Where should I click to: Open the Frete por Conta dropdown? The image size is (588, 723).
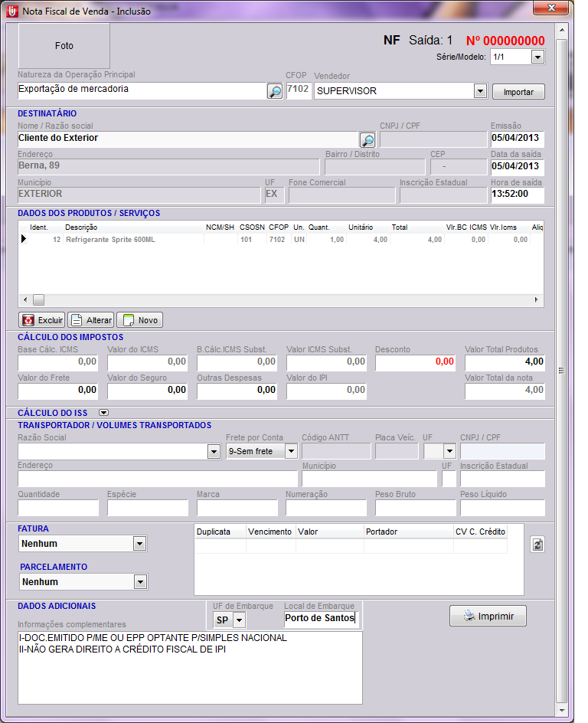pyautogui.click(x=290, y=452)
